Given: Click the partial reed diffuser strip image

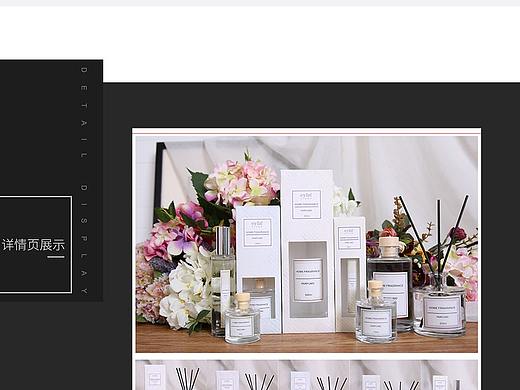Looking at the screenshot, I should [x=306, y=375].
